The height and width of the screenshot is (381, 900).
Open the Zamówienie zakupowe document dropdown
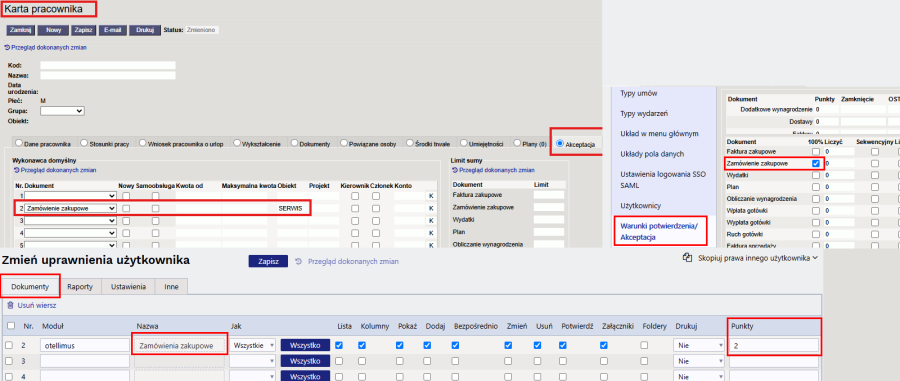point(70,208)
